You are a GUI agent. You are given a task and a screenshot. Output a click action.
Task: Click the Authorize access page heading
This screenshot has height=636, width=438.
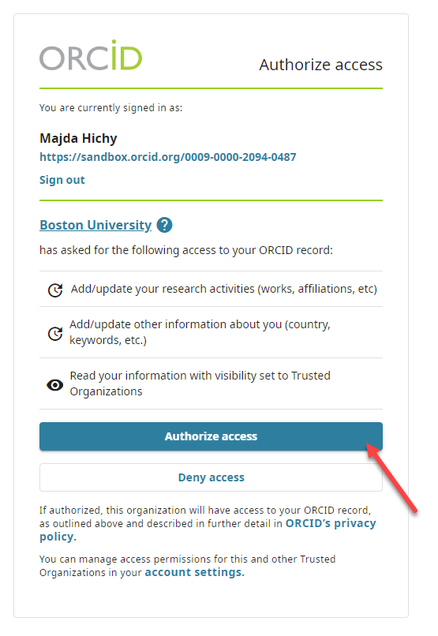[x=321, y=64]
